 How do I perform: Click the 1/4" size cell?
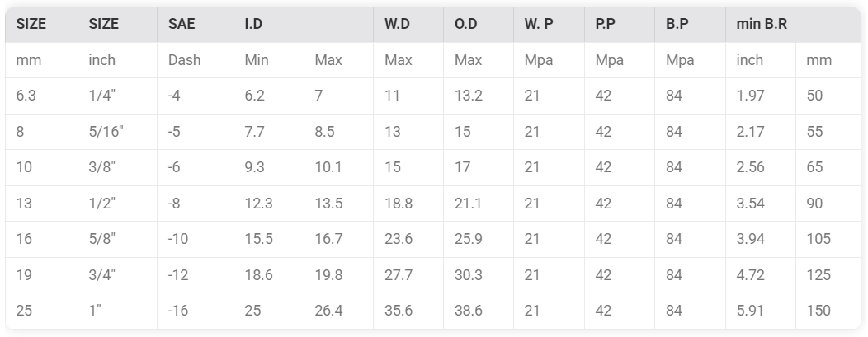coord(117,96)
